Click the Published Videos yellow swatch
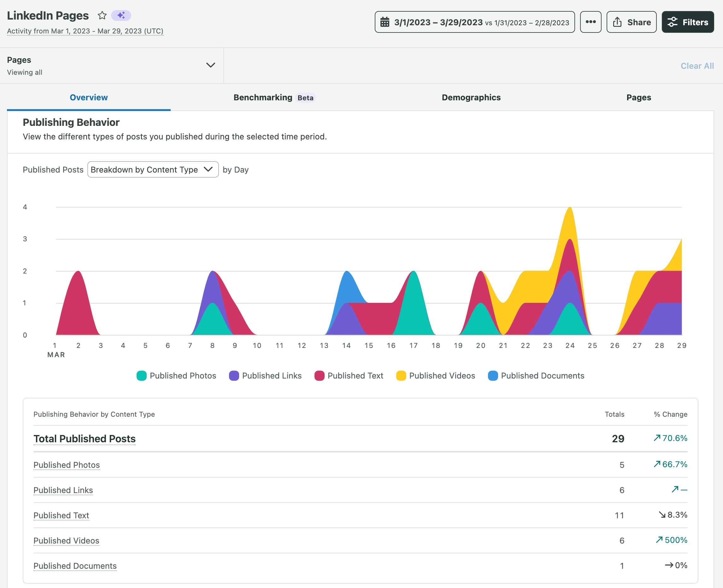 point(401,376)
